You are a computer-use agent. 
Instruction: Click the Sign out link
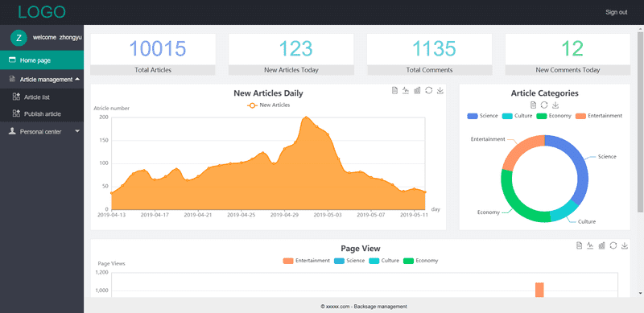pos(616,12)
